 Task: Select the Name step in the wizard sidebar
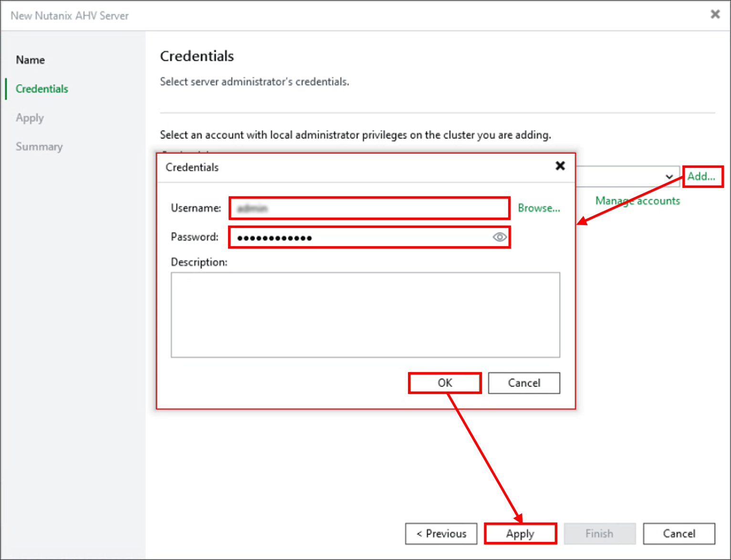tap(30, 60)
